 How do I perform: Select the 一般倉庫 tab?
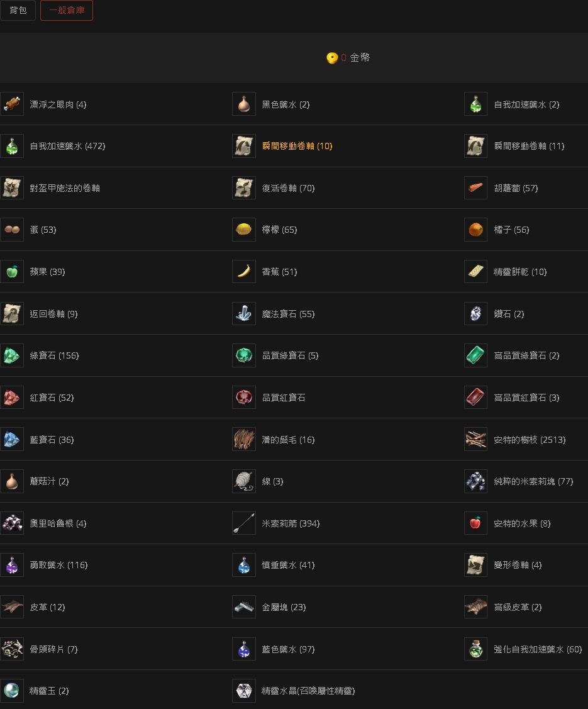pos(67,10)
